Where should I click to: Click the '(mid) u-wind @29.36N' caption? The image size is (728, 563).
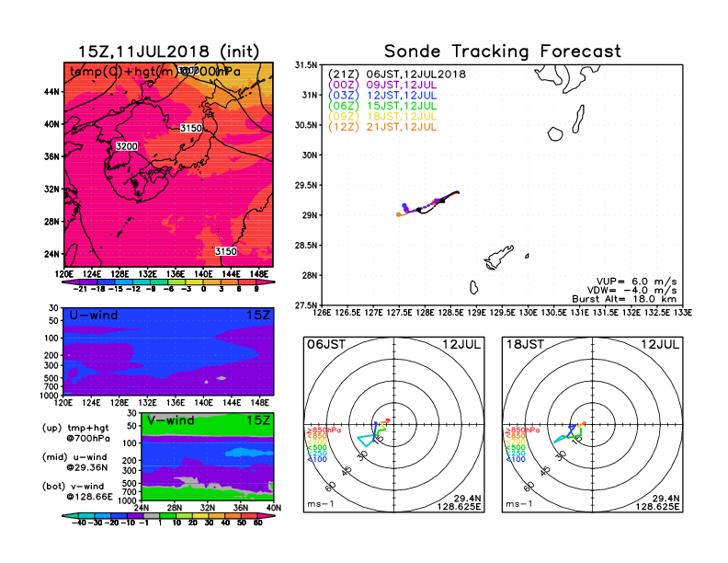pos(74,462)
